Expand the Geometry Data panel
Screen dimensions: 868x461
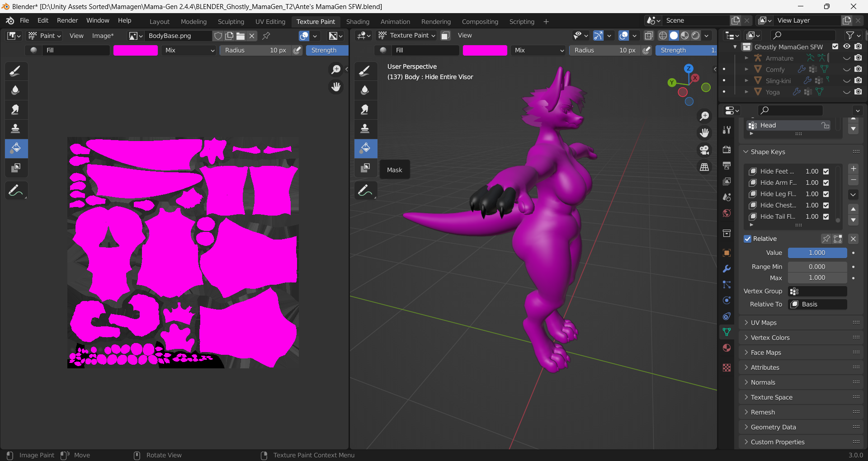pyautogui.click(x=773, y=427)
